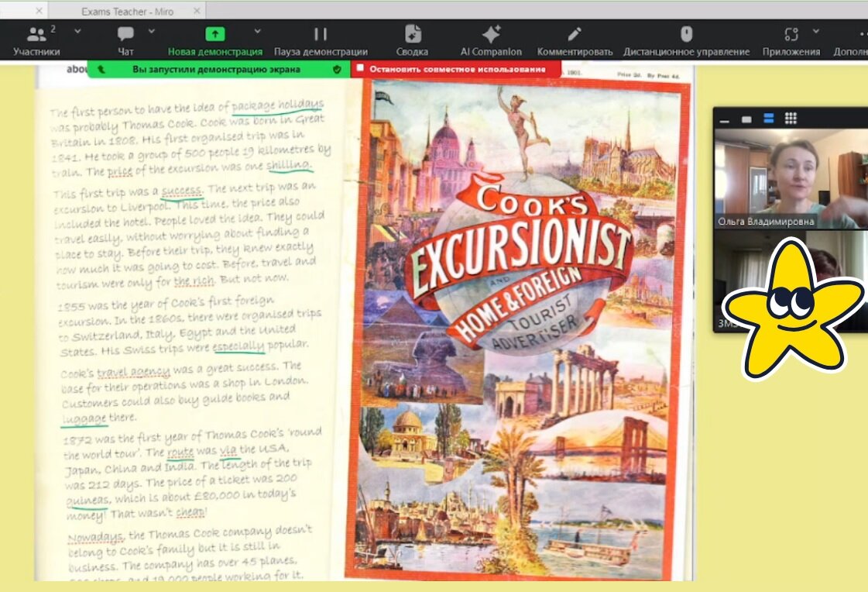Click the security shield icon on green bar
This screenshot has height=592, width=868.
(x=337, y=69)
